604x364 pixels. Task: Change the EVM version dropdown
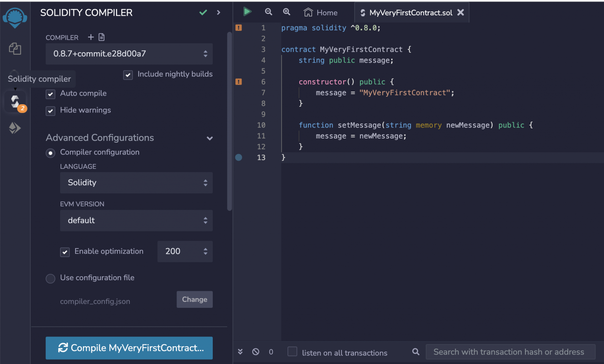[136, 221]
